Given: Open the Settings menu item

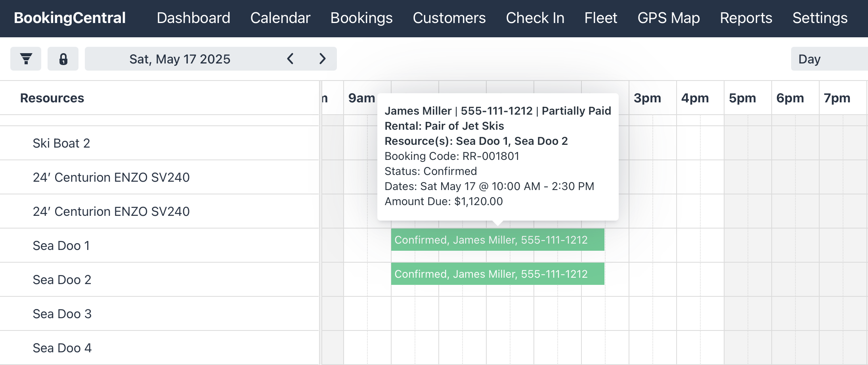Looking at the screenshot, I should click(820, 18).
